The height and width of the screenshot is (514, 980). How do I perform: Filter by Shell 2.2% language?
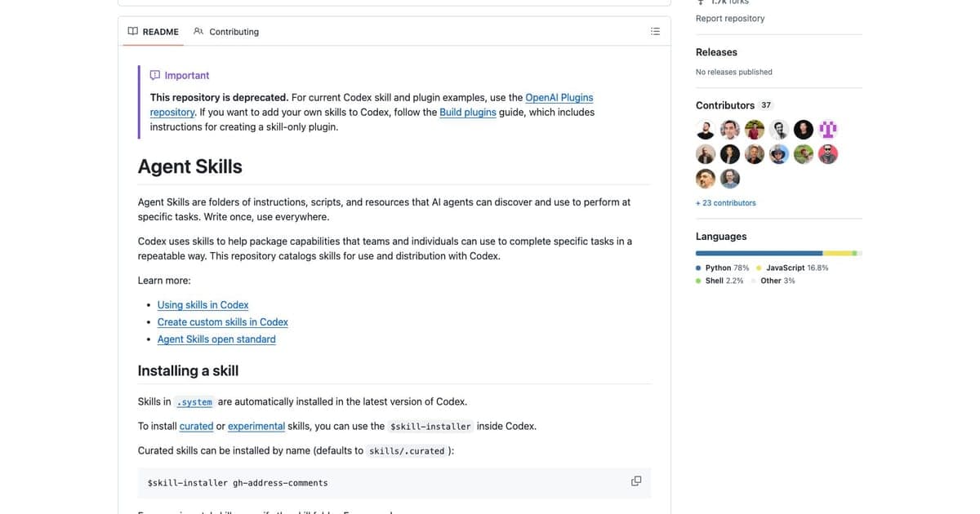pos(719,281)
